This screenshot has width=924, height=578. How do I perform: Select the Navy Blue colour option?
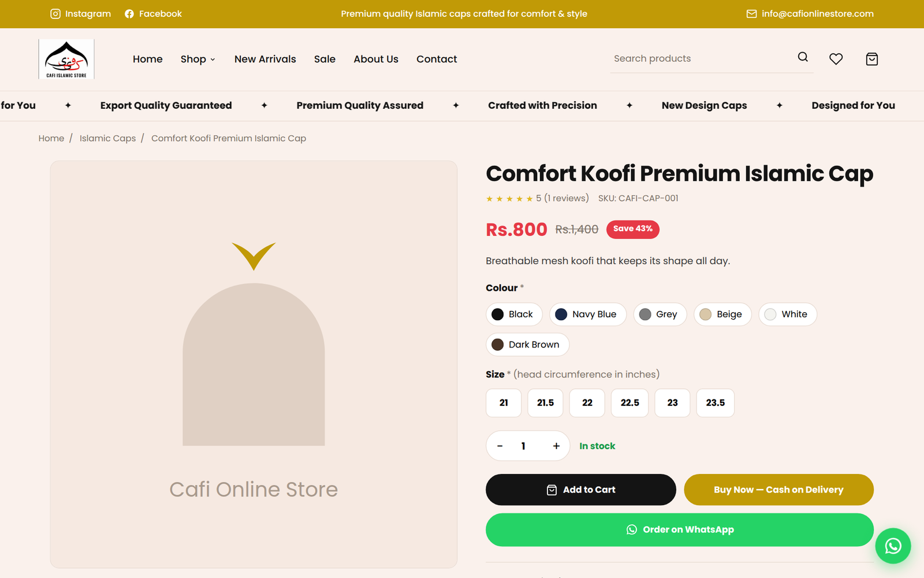click(587, 314)
